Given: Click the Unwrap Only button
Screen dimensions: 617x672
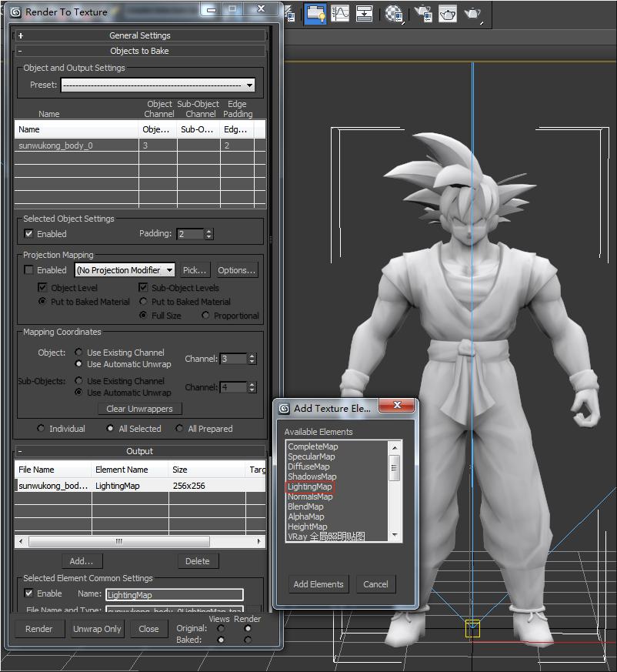Looking at the screenshot, I should [97, 629].
